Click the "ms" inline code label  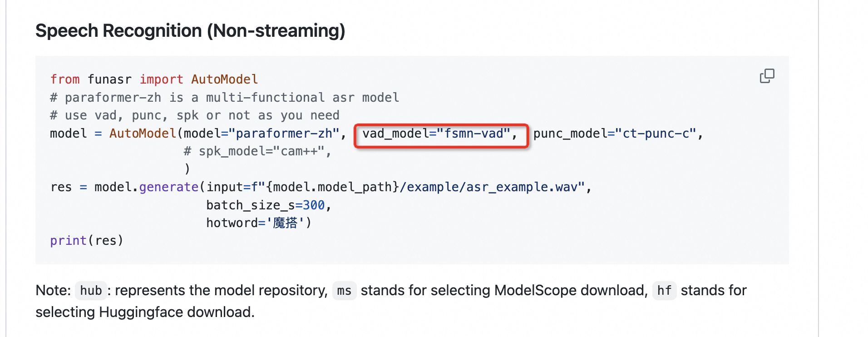click(344, 291)
